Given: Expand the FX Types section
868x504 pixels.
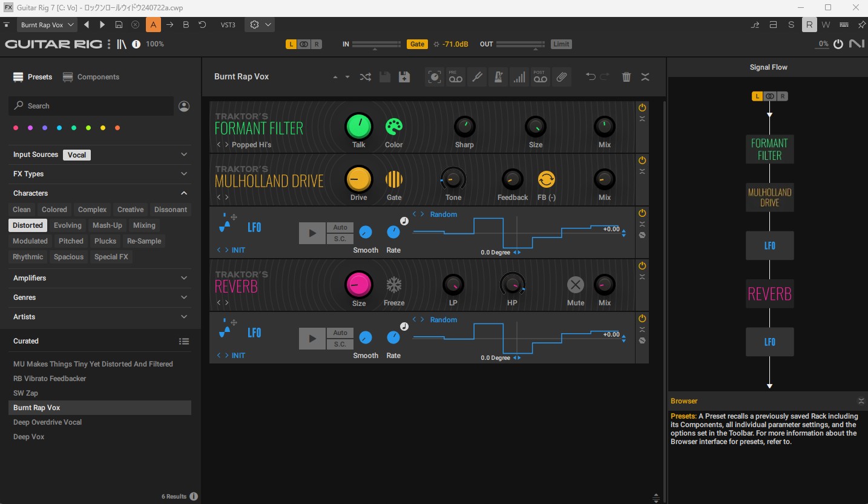Looking at the screenshot, I should point(184,174).
